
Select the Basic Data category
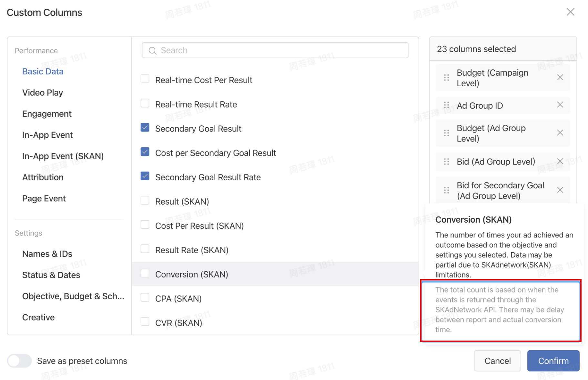coord(43,71)
